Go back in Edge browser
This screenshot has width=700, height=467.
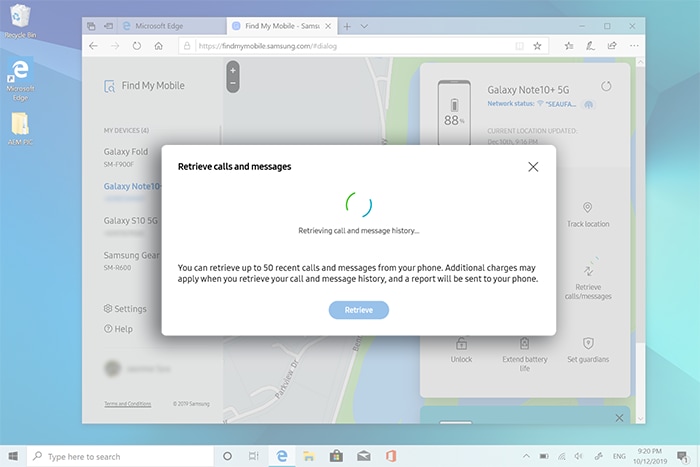click(93, 46)
